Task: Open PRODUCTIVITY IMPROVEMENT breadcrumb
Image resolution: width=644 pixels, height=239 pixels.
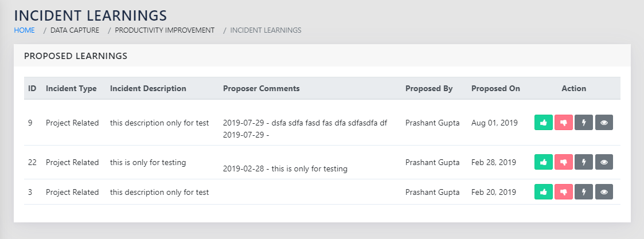Action: click(x=165, y=30)
